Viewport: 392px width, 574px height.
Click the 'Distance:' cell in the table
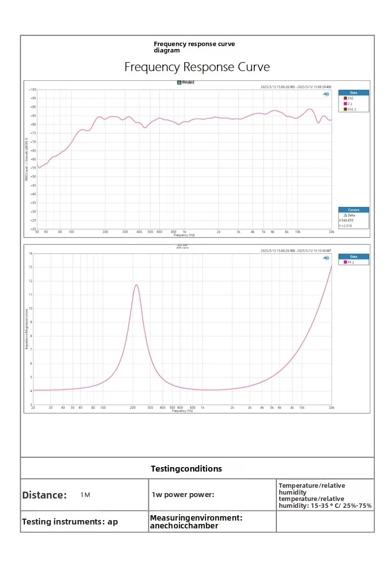(x=85, y=495)
